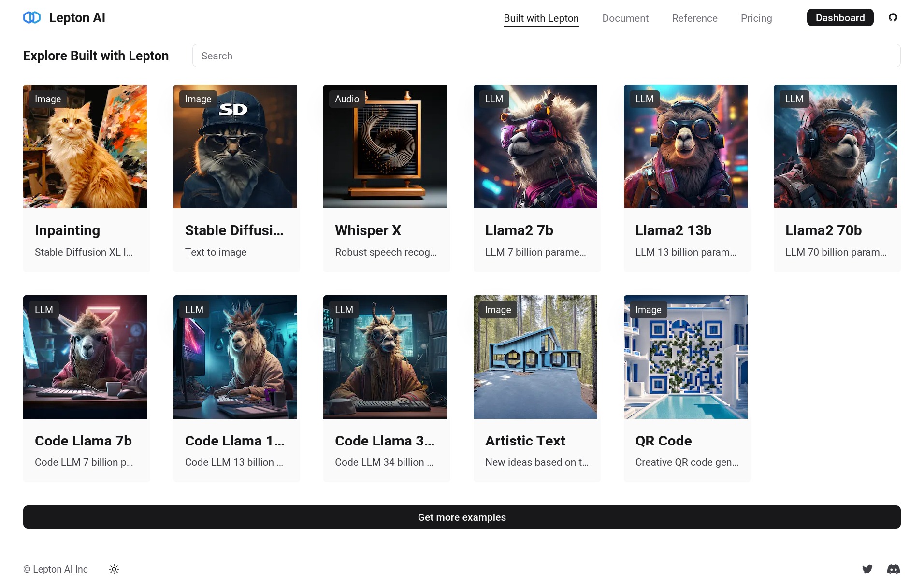Open the Artistic Text house thumbnail
The width and height of the screenshot is (924, 587).
click(x=535, y=357)
